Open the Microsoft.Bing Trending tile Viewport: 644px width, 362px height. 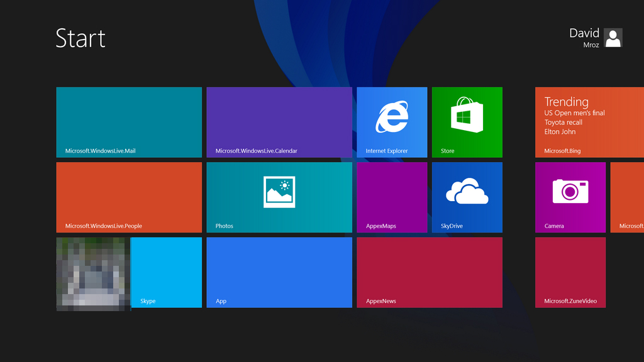[x=590, y=123]
